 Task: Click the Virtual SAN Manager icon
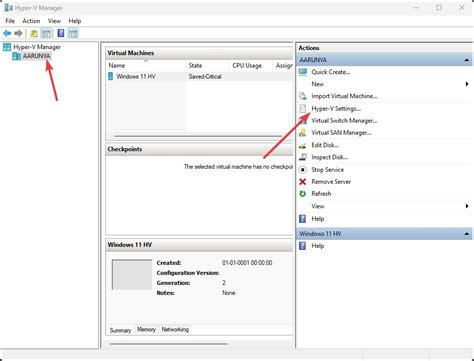pyautogui.click(x=302, y=133)
